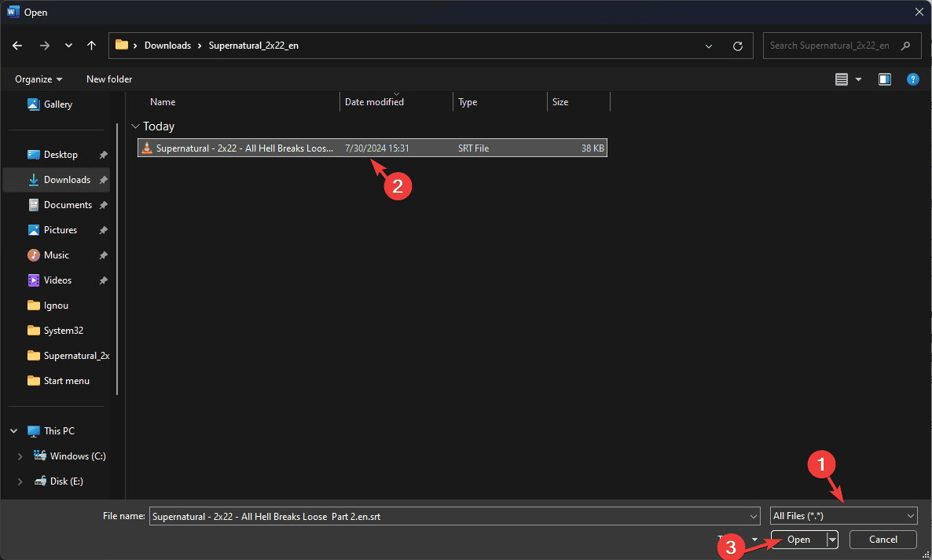Collapse the This PC tree node
The image size is (932, 560).
coord(14,431)
